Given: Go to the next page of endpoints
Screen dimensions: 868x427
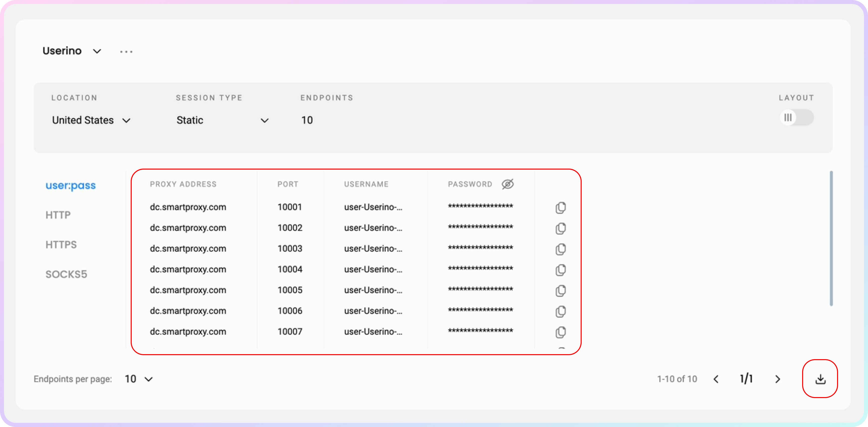Looking at the screenshot, I should [777, 379].
